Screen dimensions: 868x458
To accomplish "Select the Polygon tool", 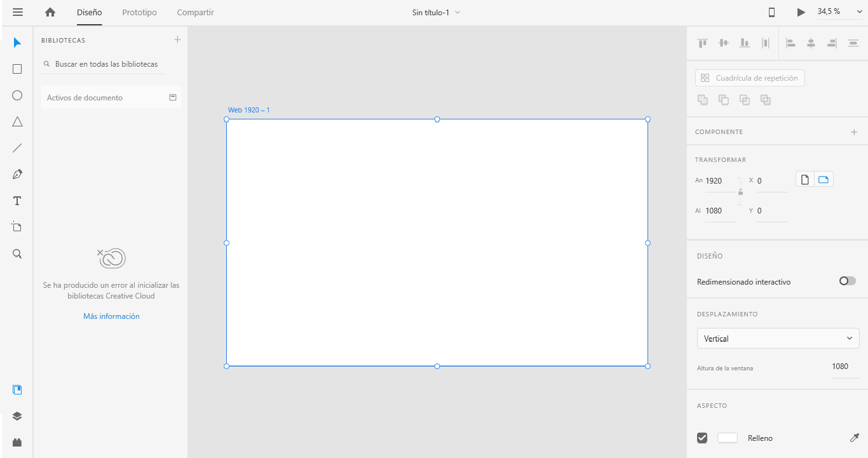I will pos(17,122).
